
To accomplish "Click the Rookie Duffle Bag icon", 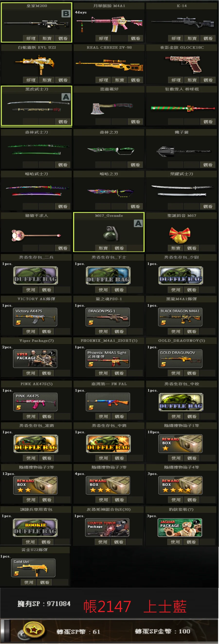I will tap(35, 528).
